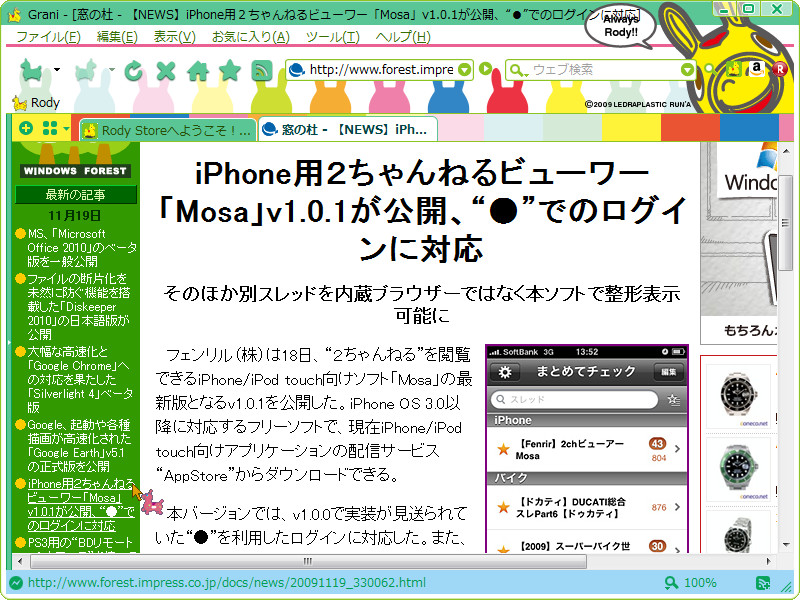Image resolution: width=800 pixels, height=600 pixels.
Task: Open the Rody bookmark on links bar
Action: click(36, 103)
